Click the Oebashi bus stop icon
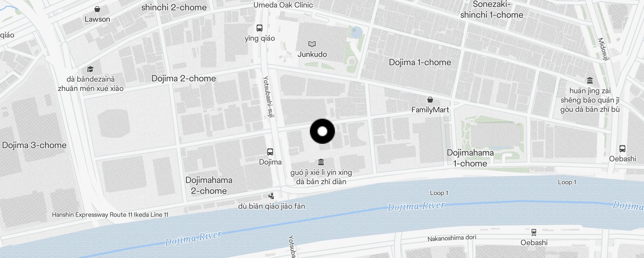Image resolution: width=644 pixels, height=258 pixels. 622,149
